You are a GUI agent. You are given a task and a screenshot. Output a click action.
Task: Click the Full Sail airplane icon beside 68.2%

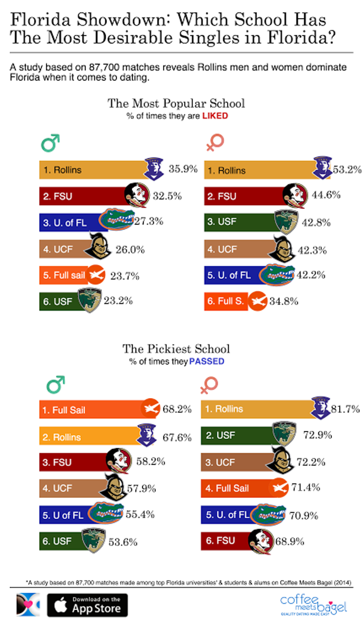(150, 409)
